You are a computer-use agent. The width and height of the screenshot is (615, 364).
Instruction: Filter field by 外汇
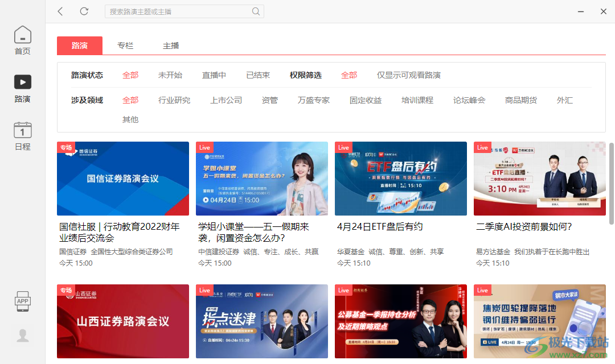tap(565, 100)
